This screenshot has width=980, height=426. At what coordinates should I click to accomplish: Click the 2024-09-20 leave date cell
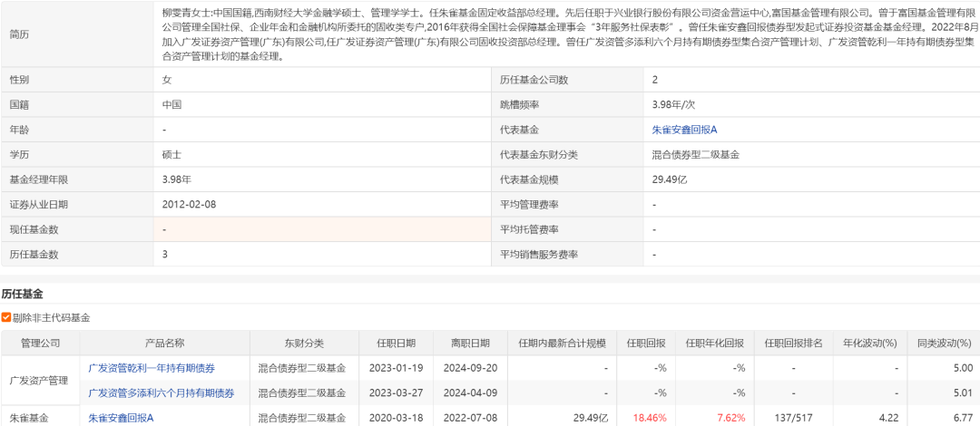(x=471, y=368)
